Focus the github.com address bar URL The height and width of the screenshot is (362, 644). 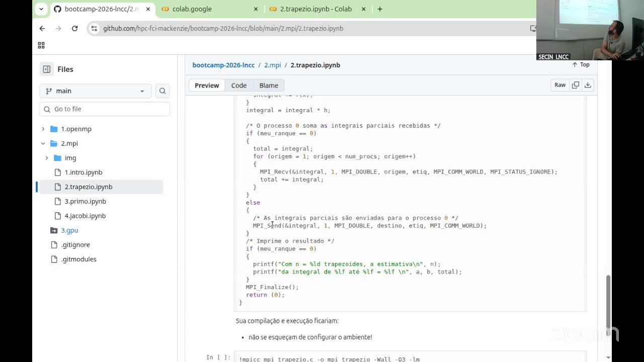pyautogui.click(x=223, y=29)
